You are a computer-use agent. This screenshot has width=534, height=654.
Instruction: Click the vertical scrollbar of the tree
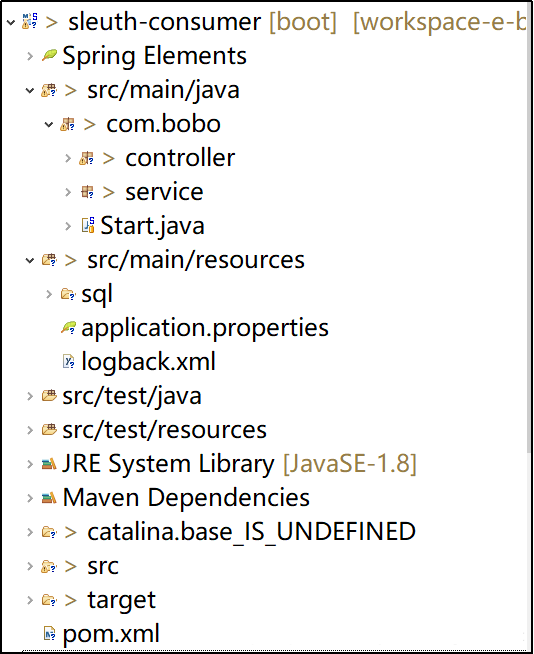click(x=530, y=325)
